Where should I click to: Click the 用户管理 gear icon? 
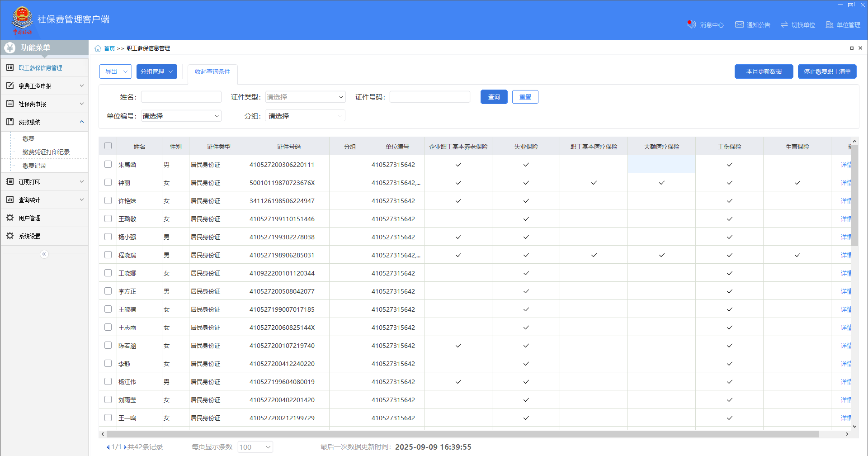(x=10, y=218)
